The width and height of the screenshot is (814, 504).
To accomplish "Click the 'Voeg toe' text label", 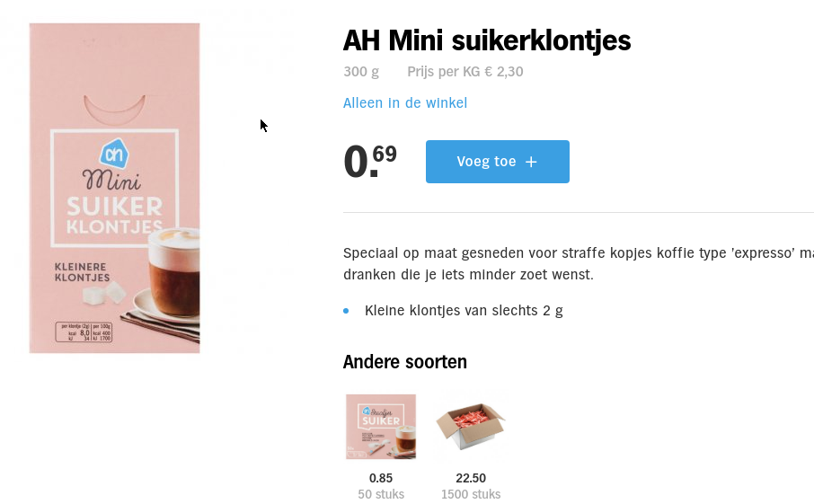I will click(x=486, y=162).
